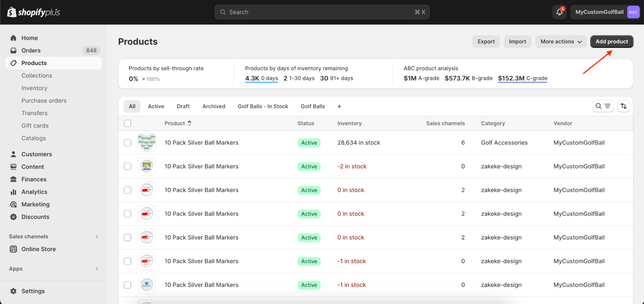
Task: Expand the Sales channels section
Action: coord(97,237)
